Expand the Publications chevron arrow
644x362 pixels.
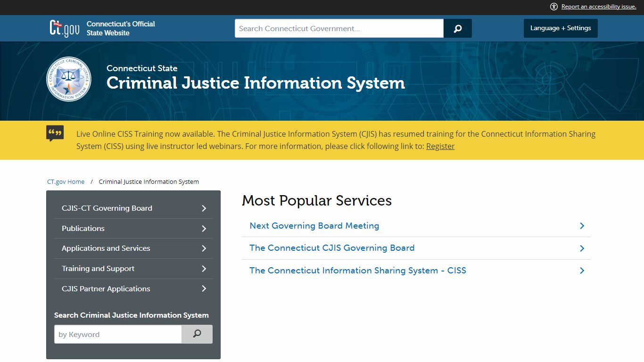(x=204, y=229)
